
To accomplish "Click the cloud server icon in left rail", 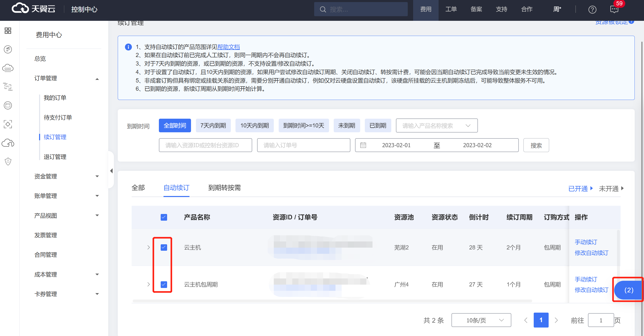I will 8,68.
